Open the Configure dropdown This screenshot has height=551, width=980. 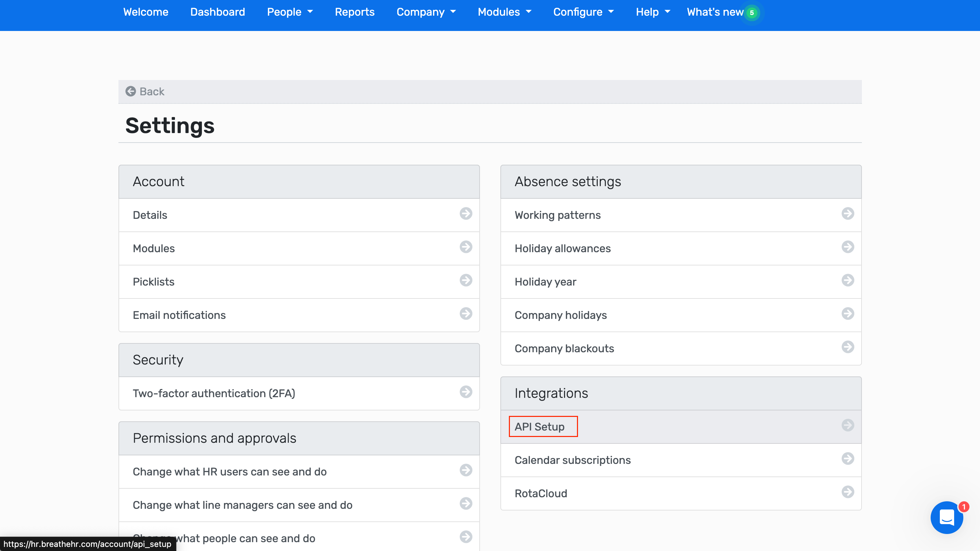(583, 12)
